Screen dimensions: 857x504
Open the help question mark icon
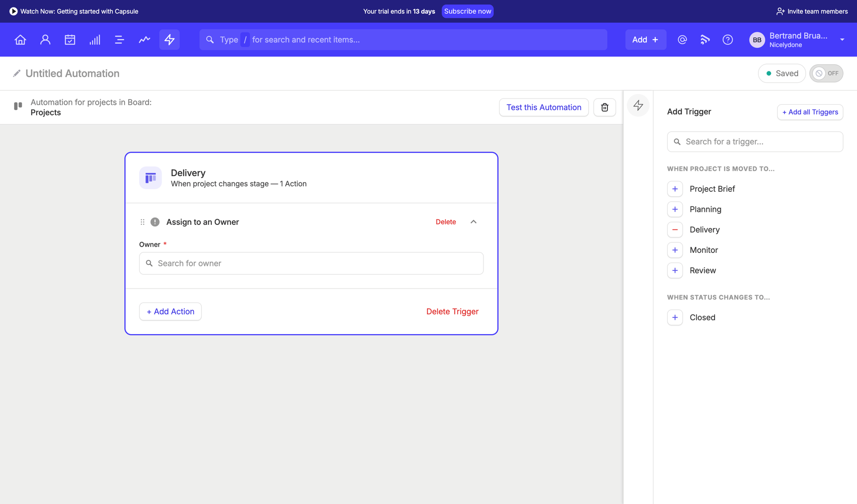click(x=727, y=40)
